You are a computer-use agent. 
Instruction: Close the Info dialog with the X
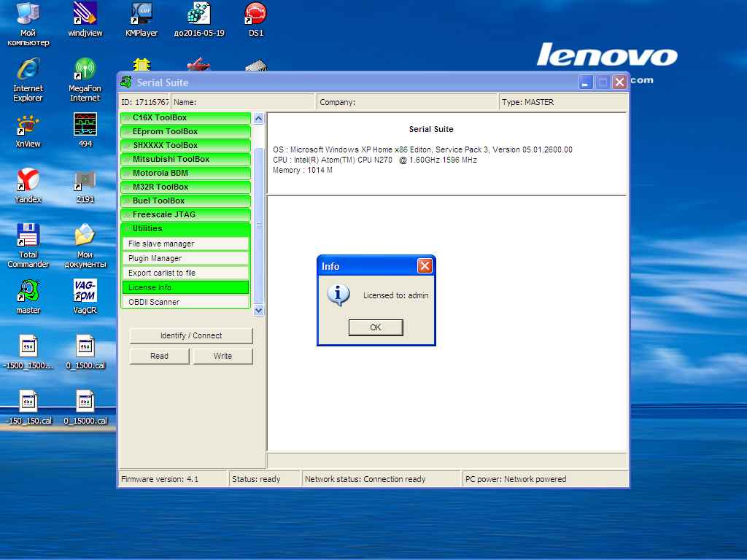tap(425, 265)
